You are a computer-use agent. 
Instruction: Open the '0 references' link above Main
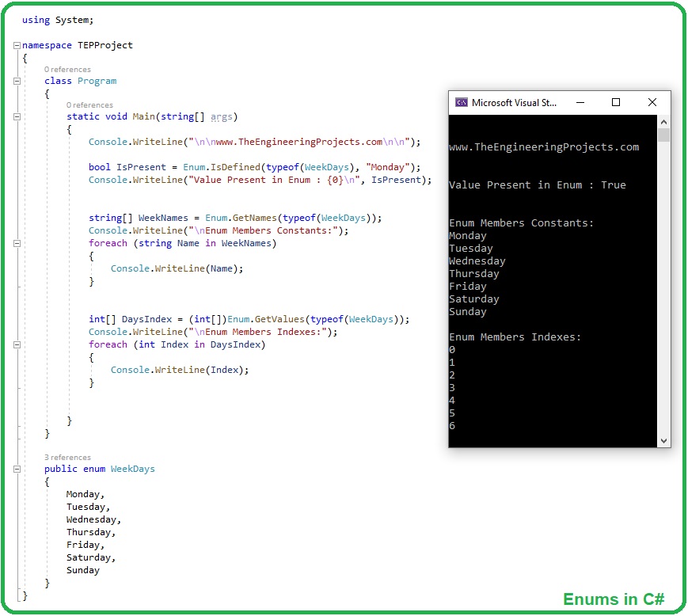[89, 105]
